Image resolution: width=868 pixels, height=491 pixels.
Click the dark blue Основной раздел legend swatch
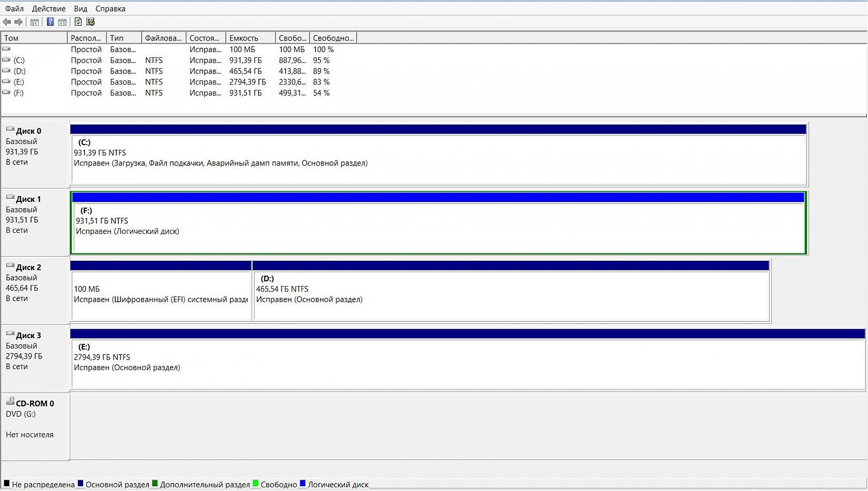[x=80, y=484]
